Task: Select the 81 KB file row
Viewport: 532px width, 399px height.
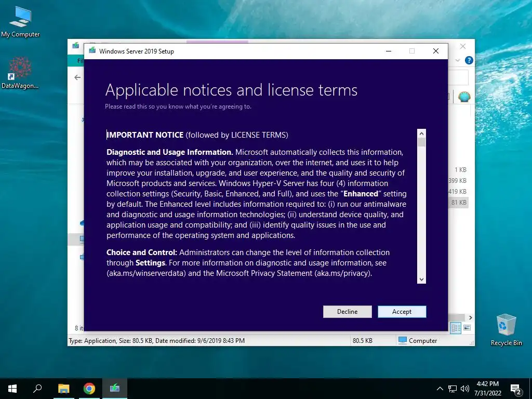Action: click(459, 203)
